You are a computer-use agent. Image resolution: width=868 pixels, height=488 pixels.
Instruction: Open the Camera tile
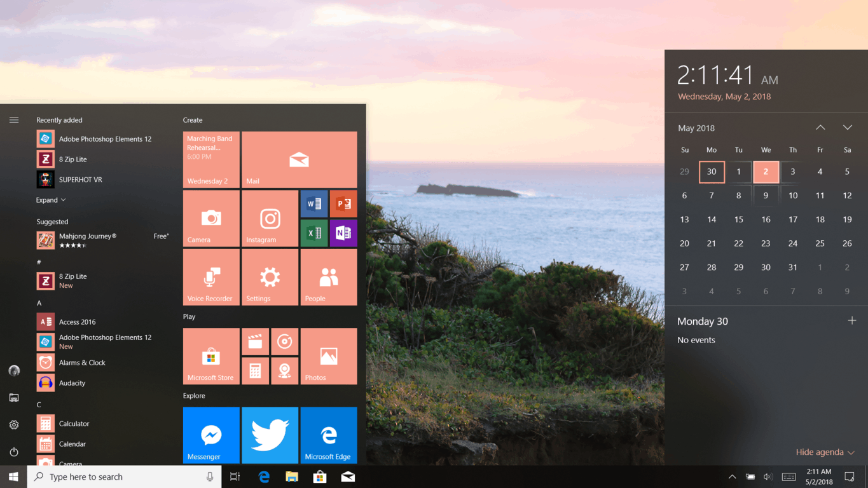(211, 219)
